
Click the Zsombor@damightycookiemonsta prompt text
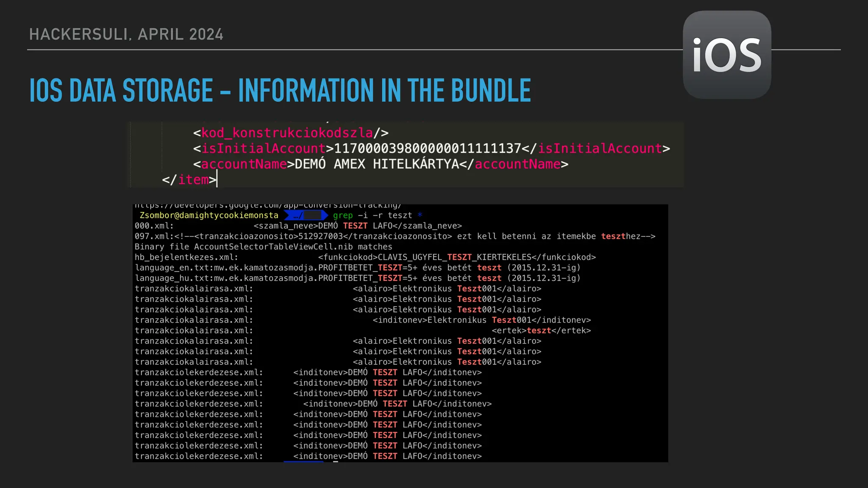(209, 216)
